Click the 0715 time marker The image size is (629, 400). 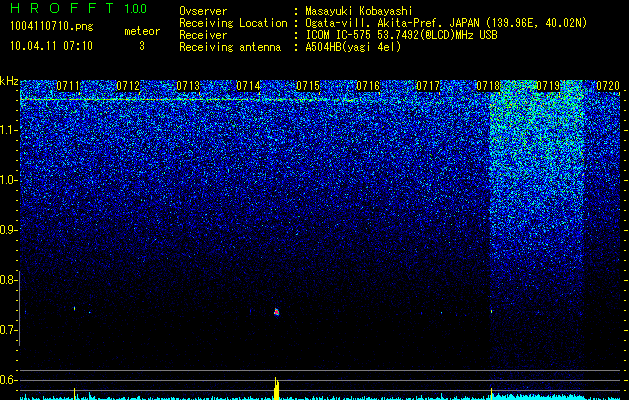[x=308, y=86]
